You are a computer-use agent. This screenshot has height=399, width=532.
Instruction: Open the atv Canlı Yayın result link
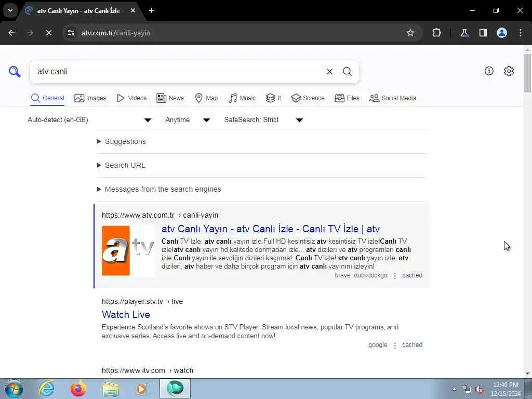click(270, 229)
